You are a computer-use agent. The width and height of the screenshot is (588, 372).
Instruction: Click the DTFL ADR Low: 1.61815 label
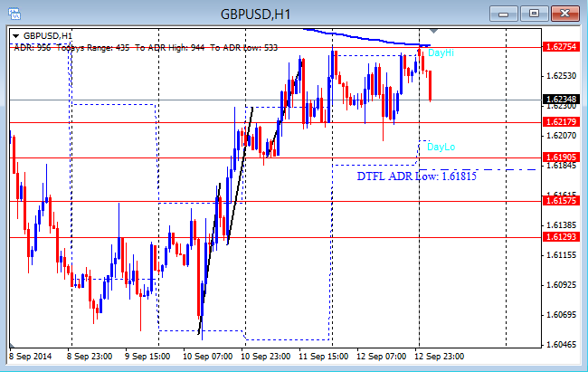[417, 176]
